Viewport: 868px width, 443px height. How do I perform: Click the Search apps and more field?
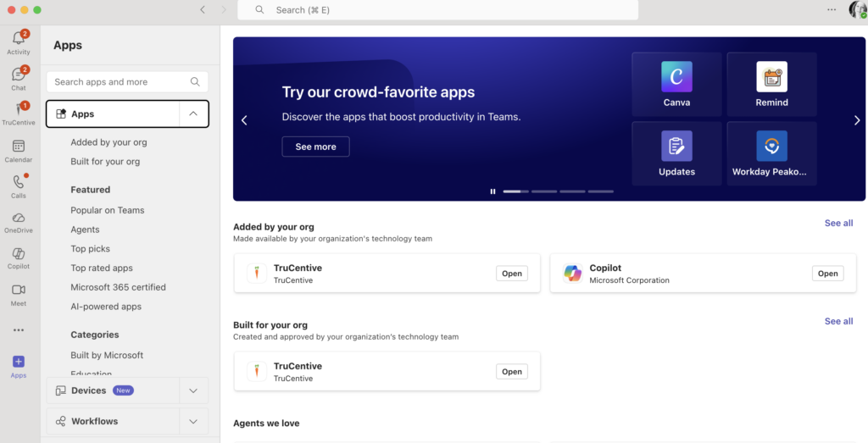(119, 82)
